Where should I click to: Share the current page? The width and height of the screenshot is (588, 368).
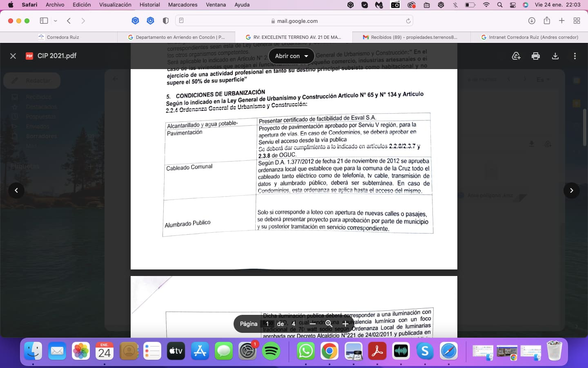point(547,20)
